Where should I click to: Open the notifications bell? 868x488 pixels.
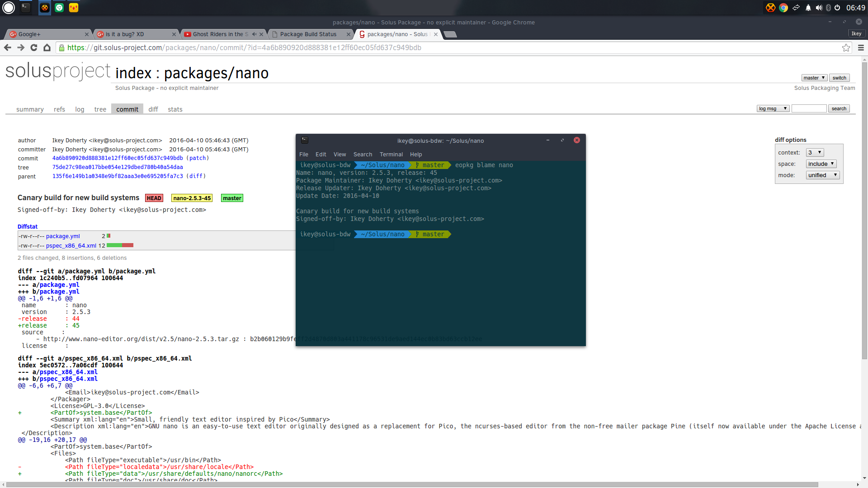808,8
